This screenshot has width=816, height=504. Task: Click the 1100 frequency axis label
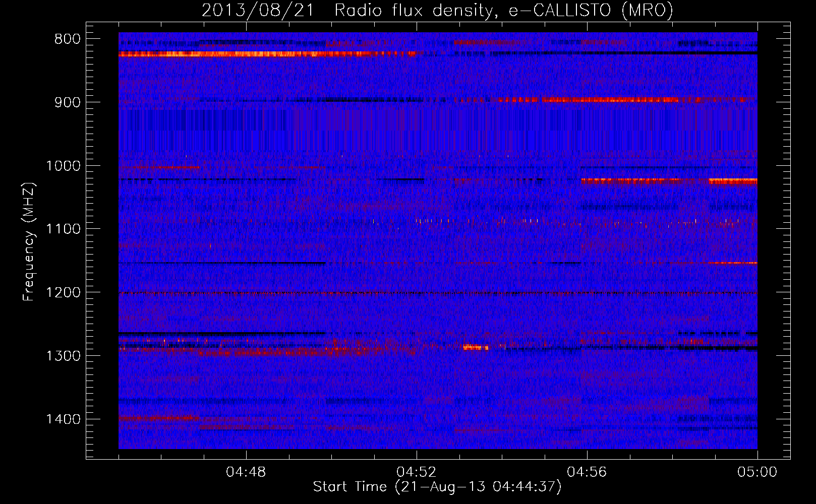[63, 229]
